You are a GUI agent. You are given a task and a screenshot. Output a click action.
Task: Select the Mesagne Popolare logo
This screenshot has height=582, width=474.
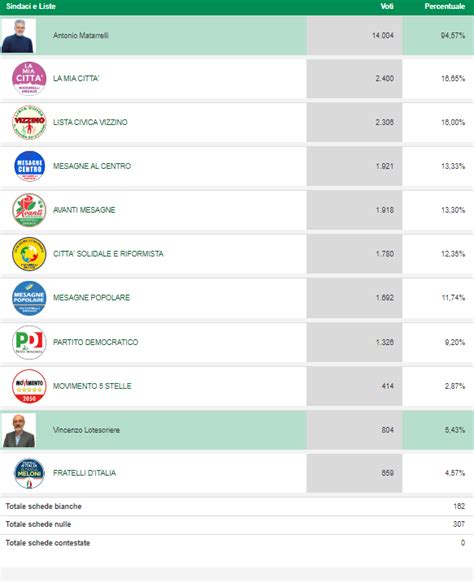click(x=29, y=298)
